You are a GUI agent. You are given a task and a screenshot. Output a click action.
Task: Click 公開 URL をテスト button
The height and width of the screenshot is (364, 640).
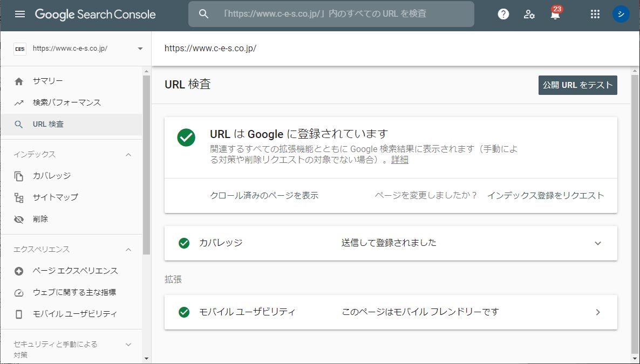[x=577, y=85]
